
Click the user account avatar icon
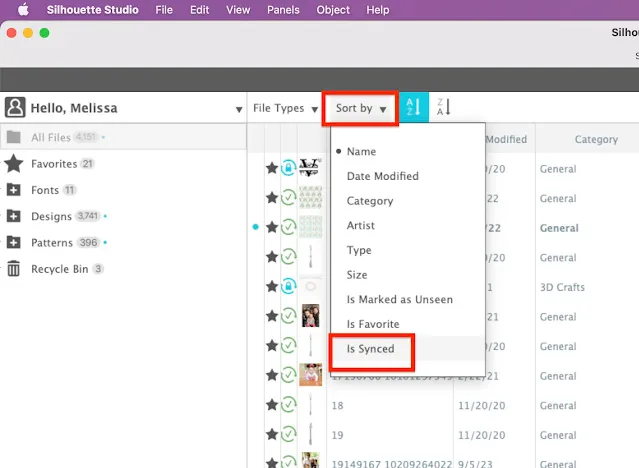coord(15,108)
